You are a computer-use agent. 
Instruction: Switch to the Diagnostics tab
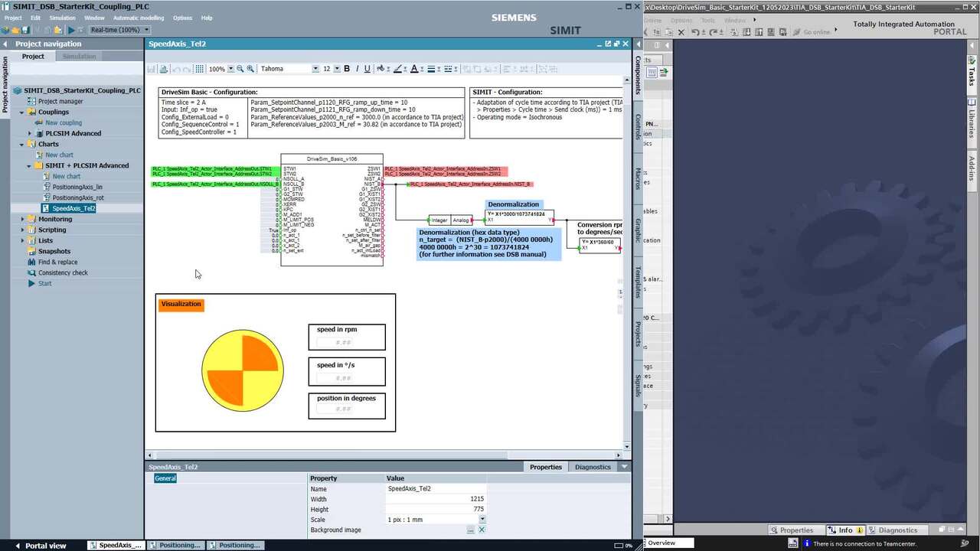(x=593, y=467)
